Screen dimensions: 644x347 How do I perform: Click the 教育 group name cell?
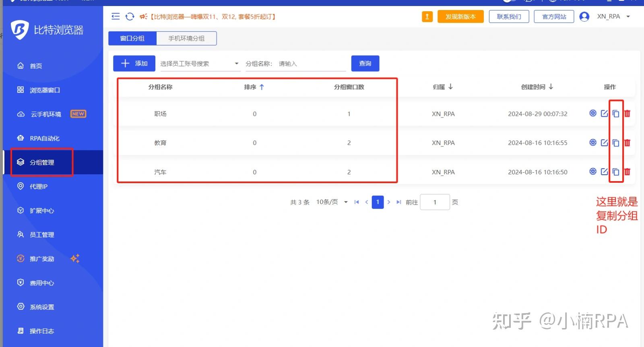pyautogui.click(x=160, y=143)
